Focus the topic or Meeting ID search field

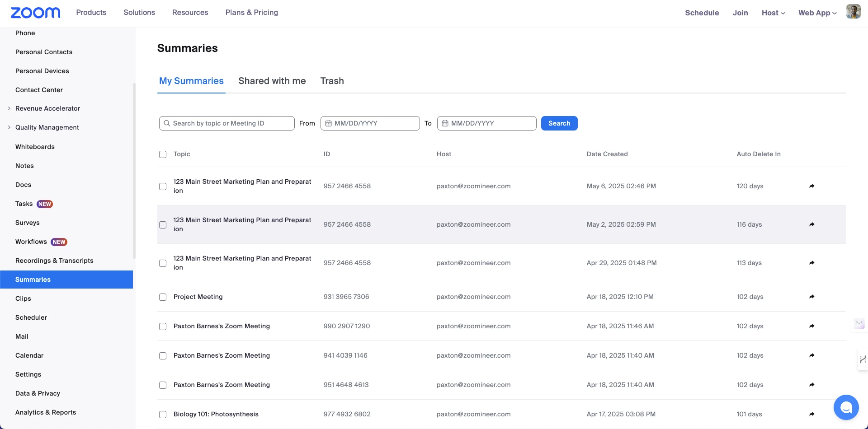(227, 123)
